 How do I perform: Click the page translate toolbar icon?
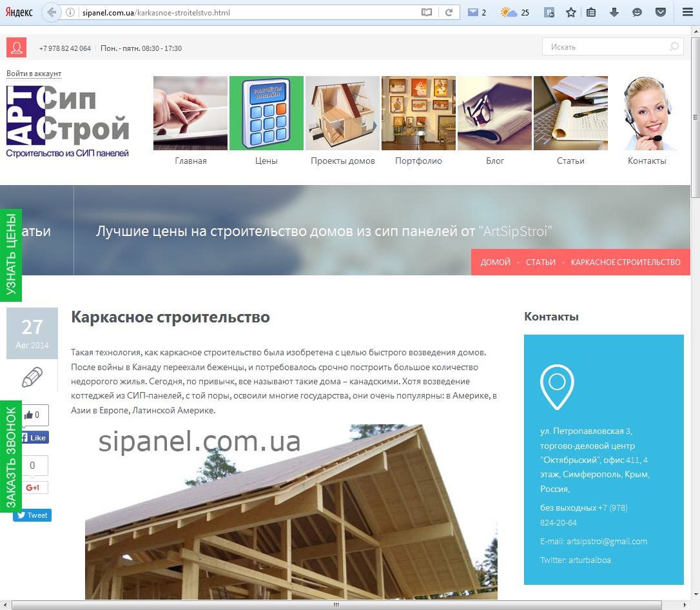(549, 12)
